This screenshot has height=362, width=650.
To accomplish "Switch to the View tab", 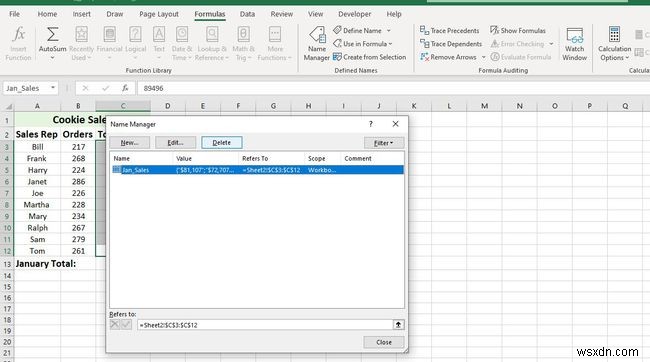I will click(x=315, y=14).
